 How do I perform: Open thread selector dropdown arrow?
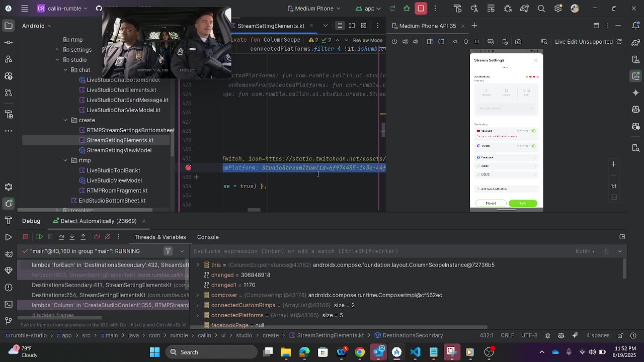click(182, 251)
